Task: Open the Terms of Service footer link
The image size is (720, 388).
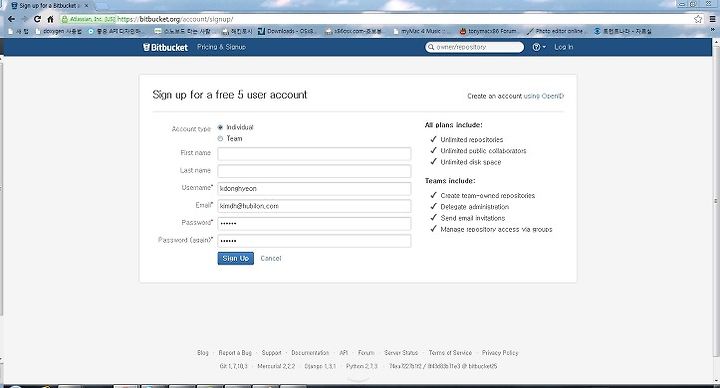Action: [x=450, y=353]
